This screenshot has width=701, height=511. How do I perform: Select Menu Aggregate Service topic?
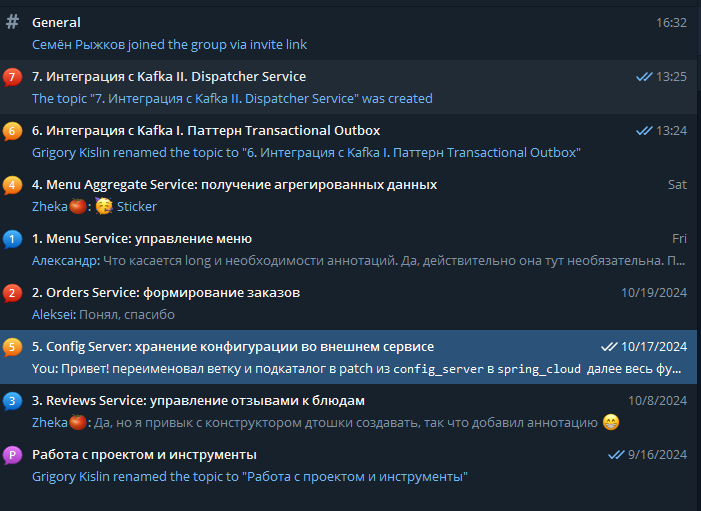click(234, 185)
